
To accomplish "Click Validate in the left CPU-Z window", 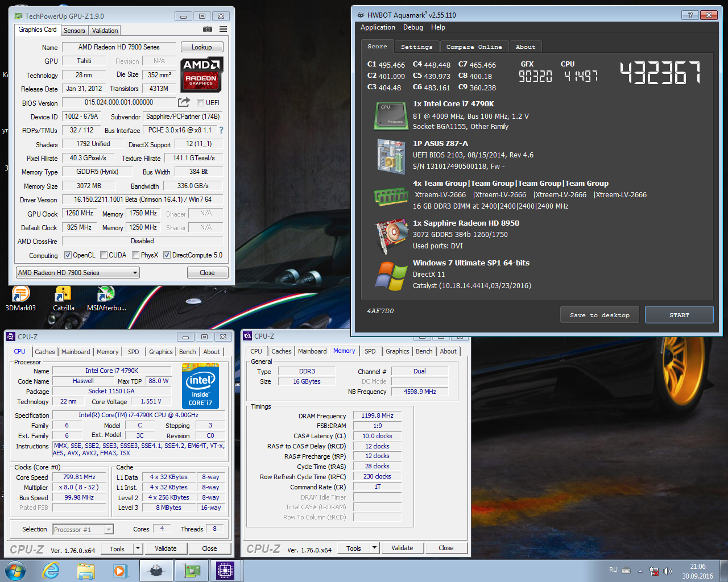I will [x=166, y=548].
